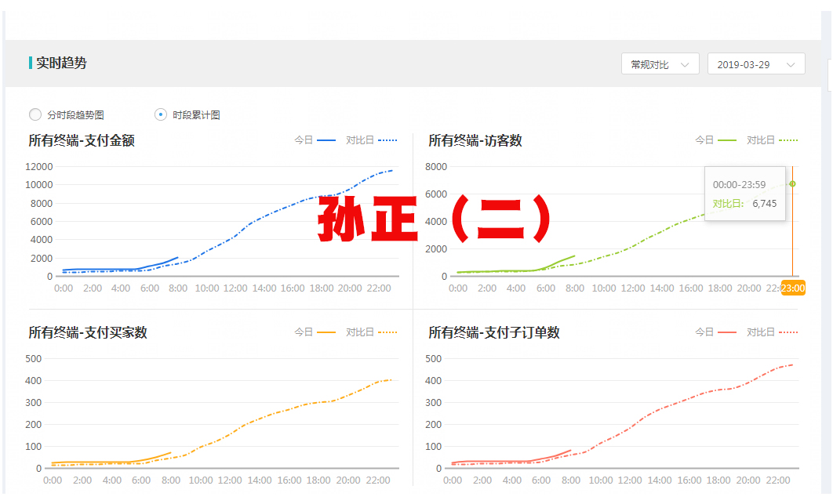This screenshot has width=833, height=504.
Task: Click the 所有终端-支付买家数 chart title
Action: pyautogui.click(x=88, y=333)
